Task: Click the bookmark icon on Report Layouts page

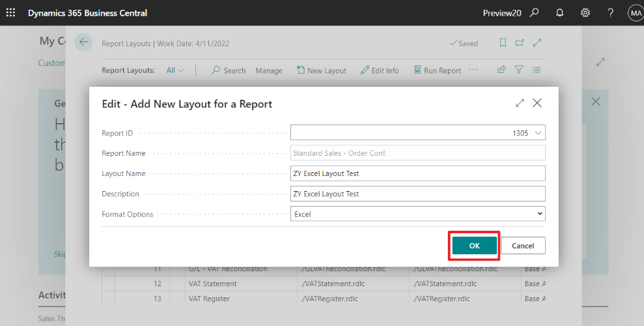Action: coord(503,43)
